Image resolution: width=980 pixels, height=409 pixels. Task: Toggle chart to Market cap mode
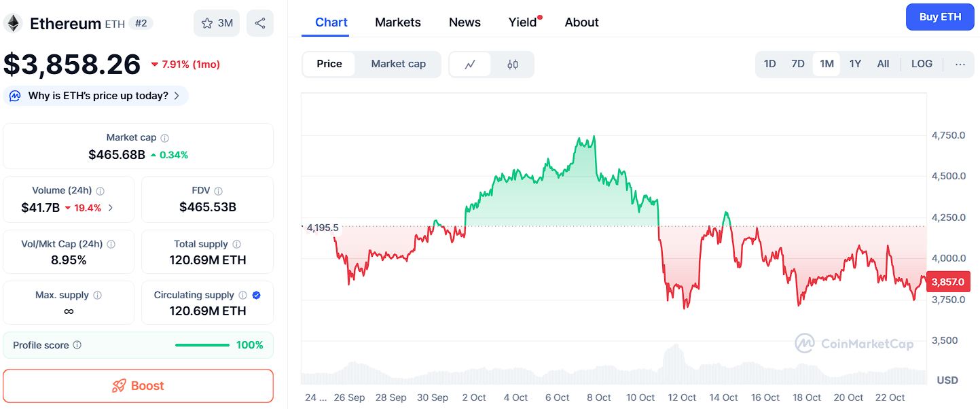coord(399,64)
